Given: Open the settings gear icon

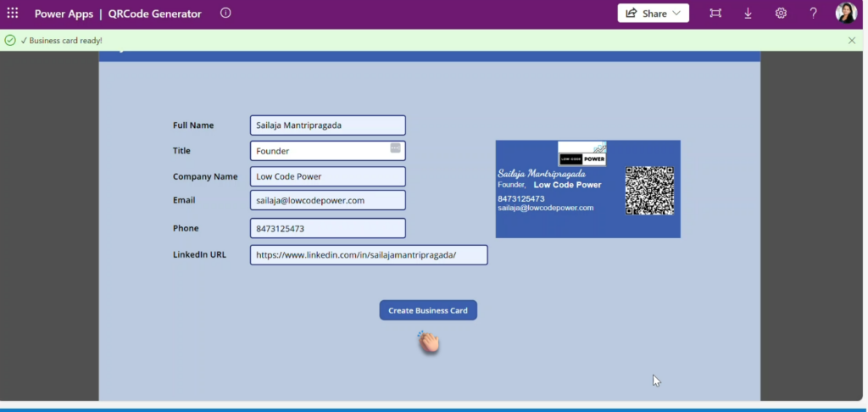Looking at the screenshot, I should (x=781, y=14).
